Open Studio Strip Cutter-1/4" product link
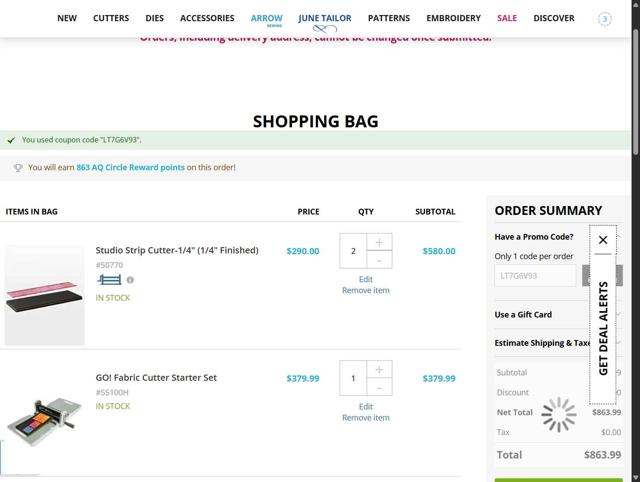 click(177, 250)
